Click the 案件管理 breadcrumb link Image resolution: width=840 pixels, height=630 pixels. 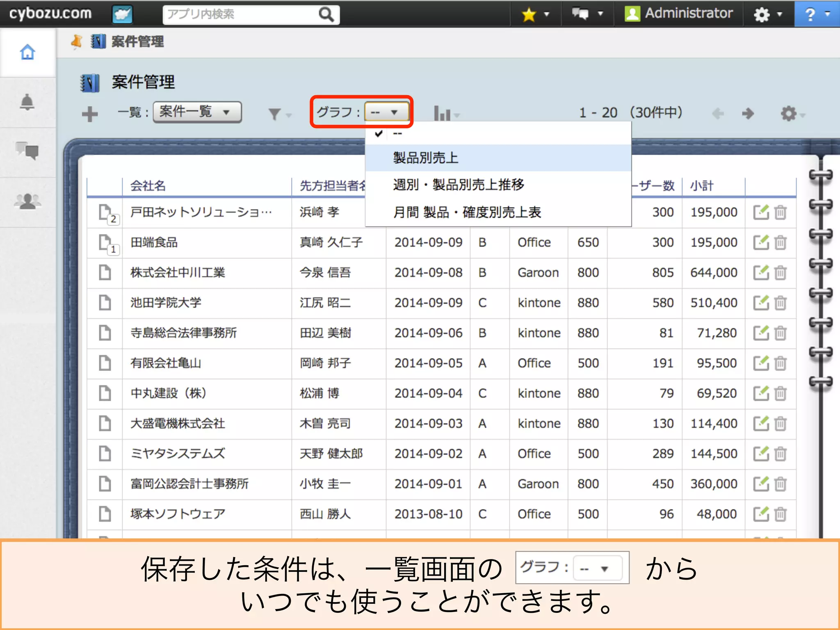(x=137, y=41)
